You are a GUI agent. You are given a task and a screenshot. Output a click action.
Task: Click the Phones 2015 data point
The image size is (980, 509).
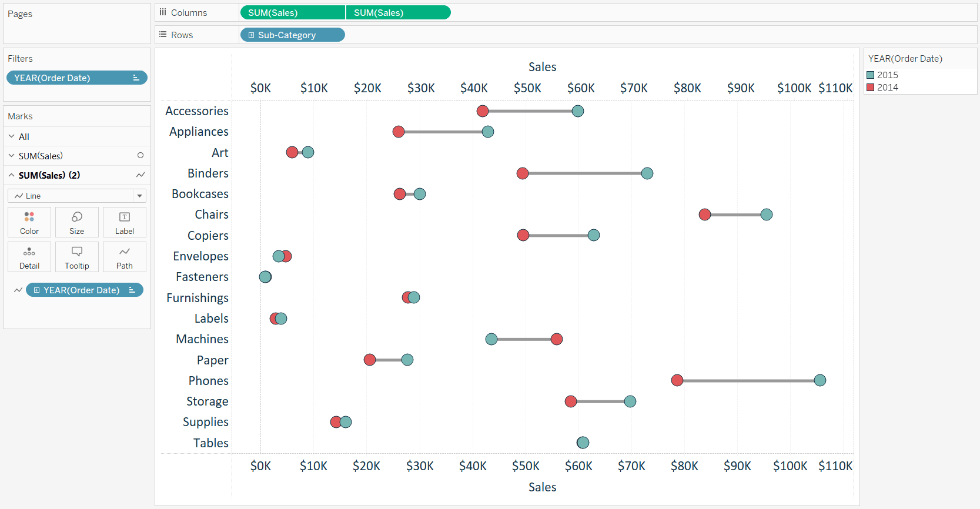coord(820,380)
